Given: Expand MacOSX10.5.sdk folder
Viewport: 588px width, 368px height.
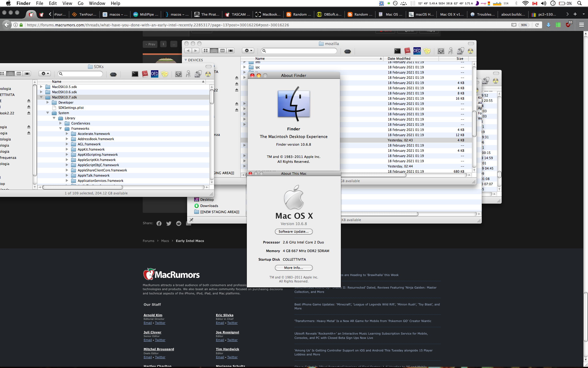Looking at the screenshot, I should tap(41, 87).
